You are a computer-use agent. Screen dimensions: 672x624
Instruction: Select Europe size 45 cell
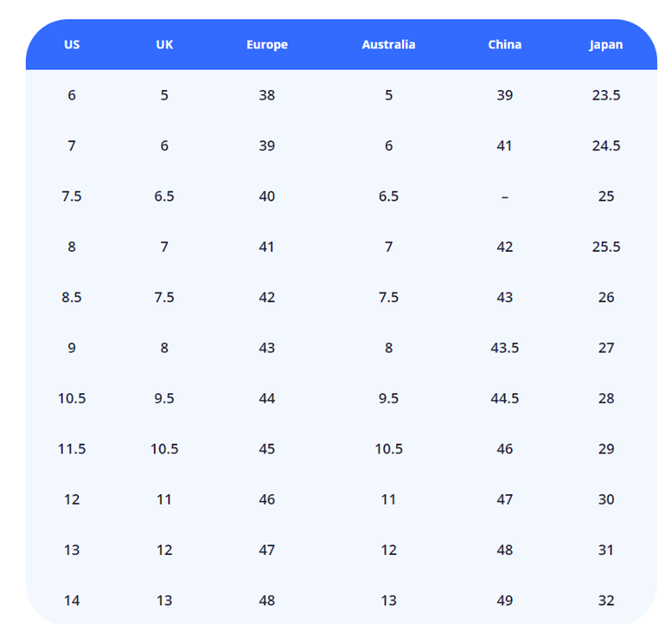tap(266, 448)
